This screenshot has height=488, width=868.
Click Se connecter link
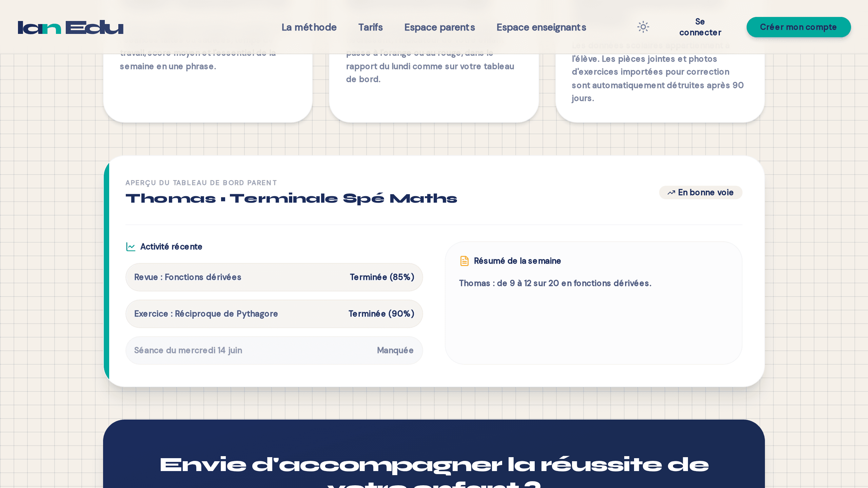click(x=700, y=27)
